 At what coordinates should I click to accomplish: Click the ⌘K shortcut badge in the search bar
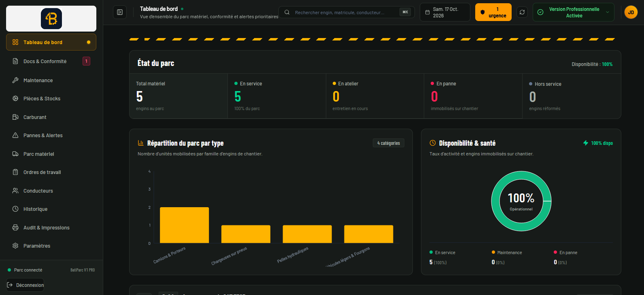(405, 12)
